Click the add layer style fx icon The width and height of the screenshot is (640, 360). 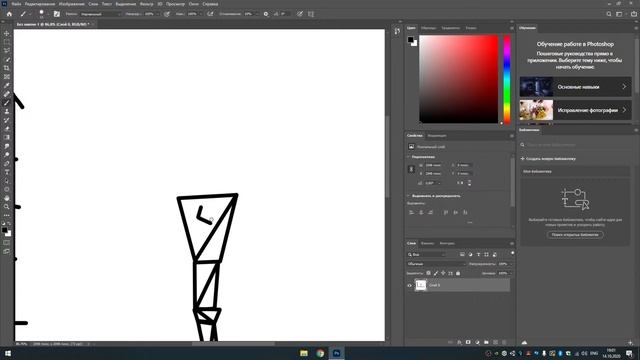(x=459, y=342)
